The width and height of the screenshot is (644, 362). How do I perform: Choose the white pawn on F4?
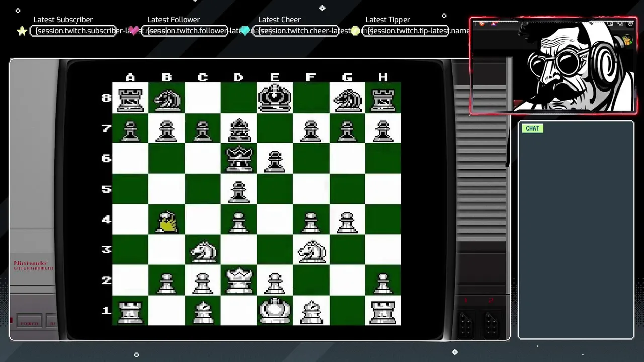click(x=311, y=222)
